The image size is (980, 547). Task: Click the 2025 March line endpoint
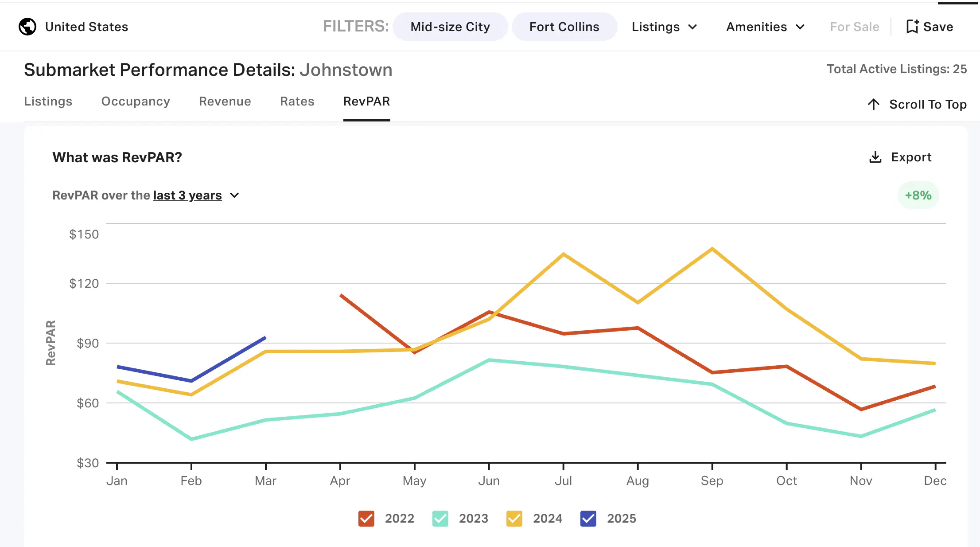pos(265,338)
